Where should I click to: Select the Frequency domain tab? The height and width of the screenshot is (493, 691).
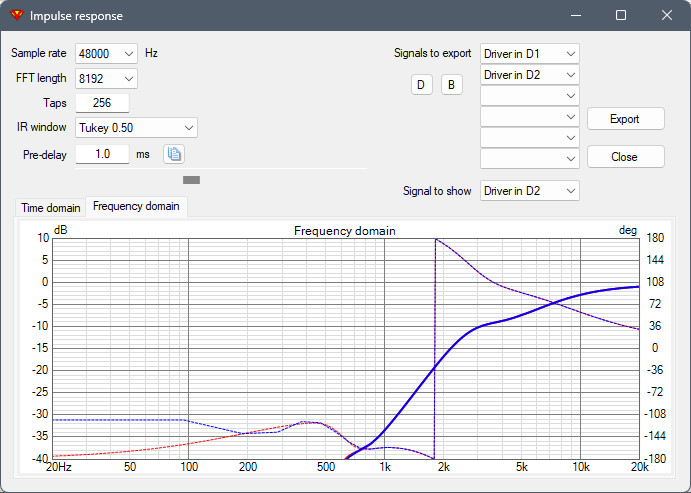click(x=136, y=207)
